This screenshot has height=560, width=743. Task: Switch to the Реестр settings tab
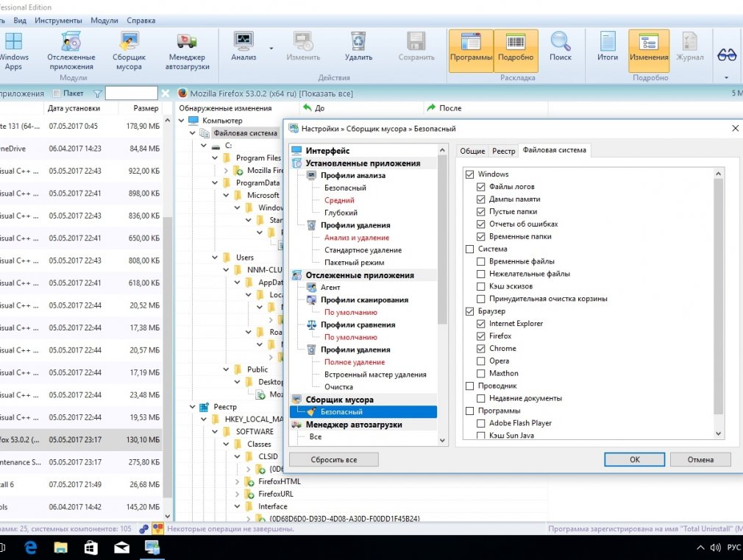tap(503, 151)
